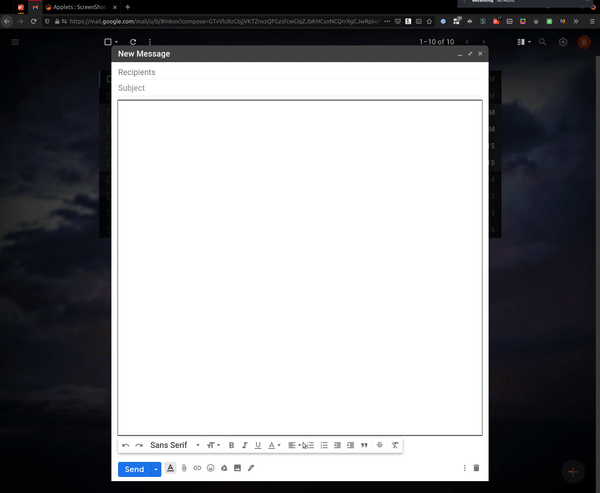Insert signature with pen icon
Image resolution: width=600 pixels, height=493 pixels.
click(251, 468)
